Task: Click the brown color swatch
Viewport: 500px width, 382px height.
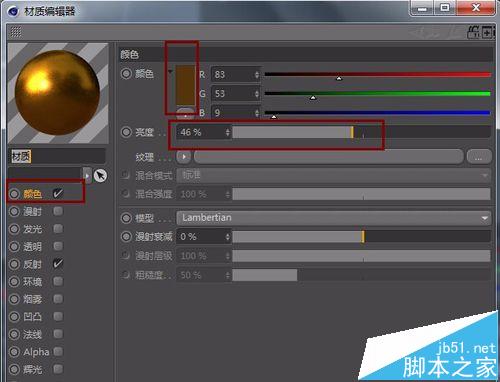Action: [x=185, y=86]
